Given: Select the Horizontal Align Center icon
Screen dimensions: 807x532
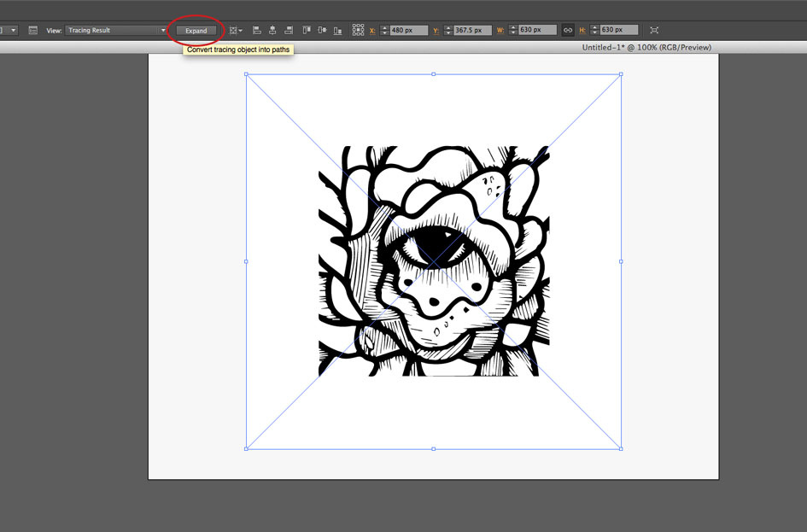Looking at the screenshot, I should [x=272, y=29].
